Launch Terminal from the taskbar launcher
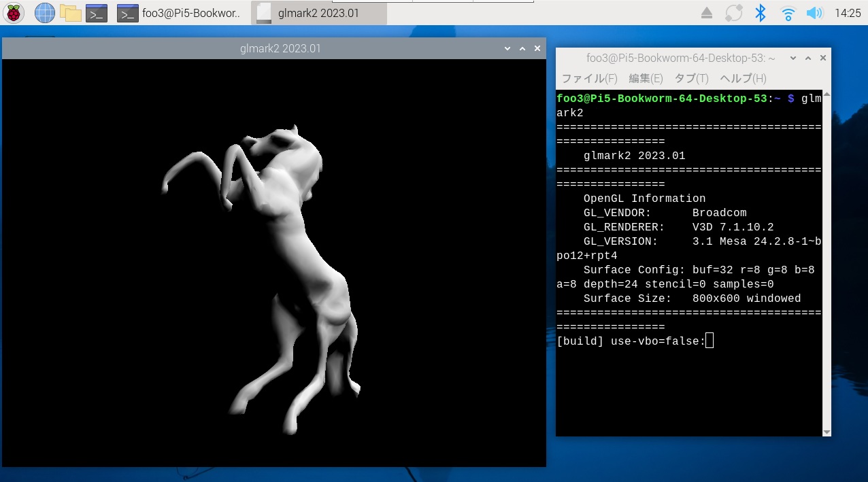This screenshot has width=868, height=482. point(97,13)
